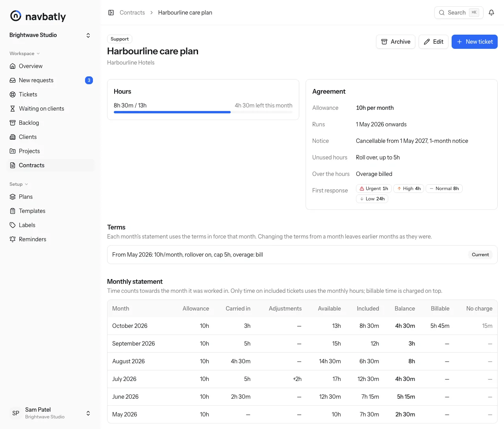The image size is (504, 429).
Task: Click the Current badge in Terms
Action: click(480, 255)
